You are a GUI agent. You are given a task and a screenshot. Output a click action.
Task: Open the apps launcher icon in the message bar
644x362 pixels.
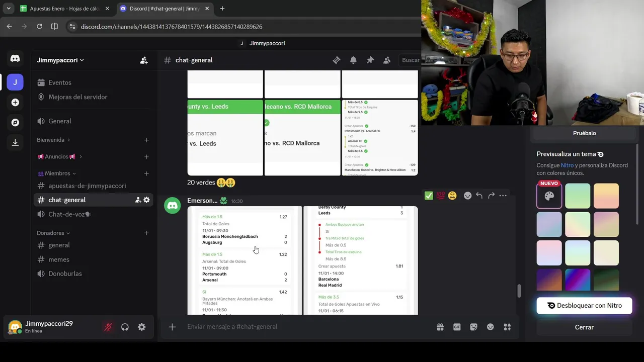(507, 327)
